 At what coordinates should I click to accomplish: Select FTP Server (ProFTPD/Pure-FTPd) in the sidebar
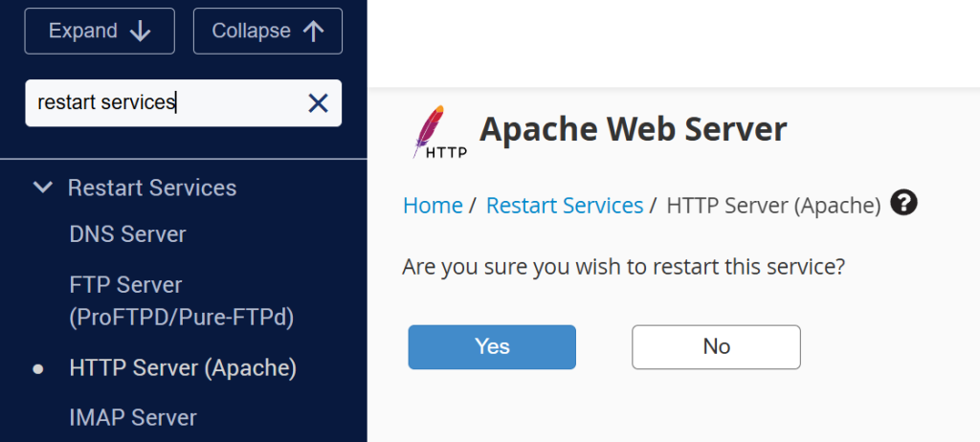[x=181, y=301]
